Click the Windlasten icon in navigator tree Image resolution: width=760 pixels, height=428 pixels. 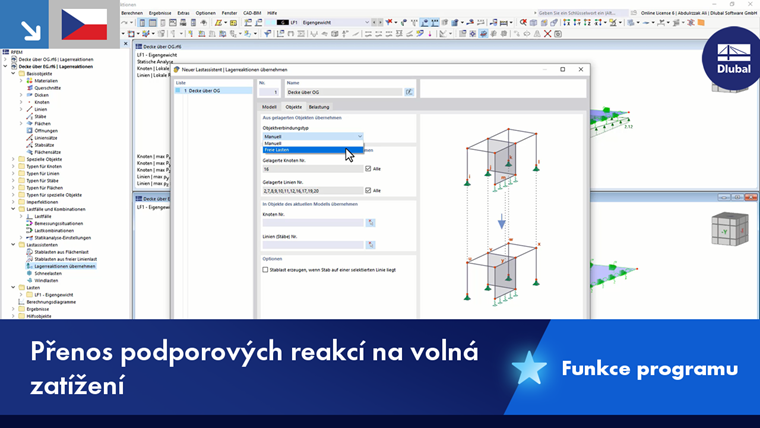[30, 281]
